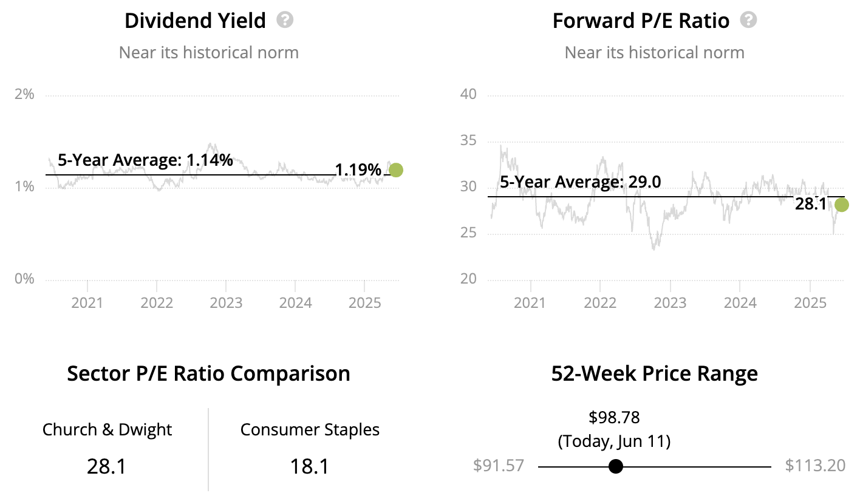Click the $113.20 52-week high price
This screenshot has height=504, width=860.
(815, 466)
